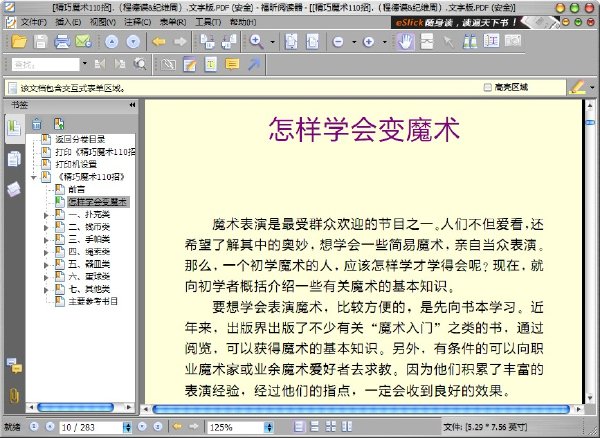
Task: Collapse the 《精巧魔术110招》 bookmark node
Action: (34, 177)
